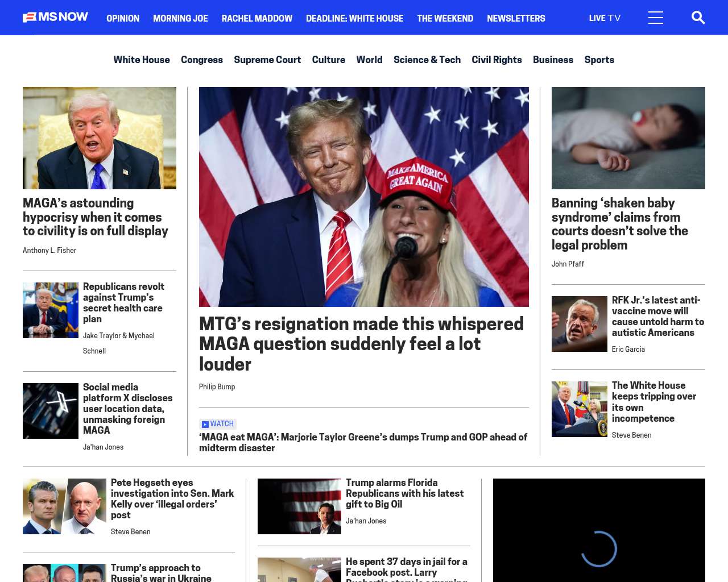
Task: Open the Culture topic
Action: tap(329, 60)
